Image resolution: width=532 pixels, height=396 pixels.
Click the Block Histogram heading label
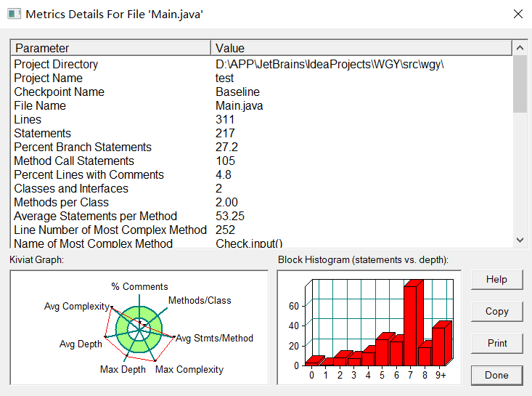[x=363, y=260]
